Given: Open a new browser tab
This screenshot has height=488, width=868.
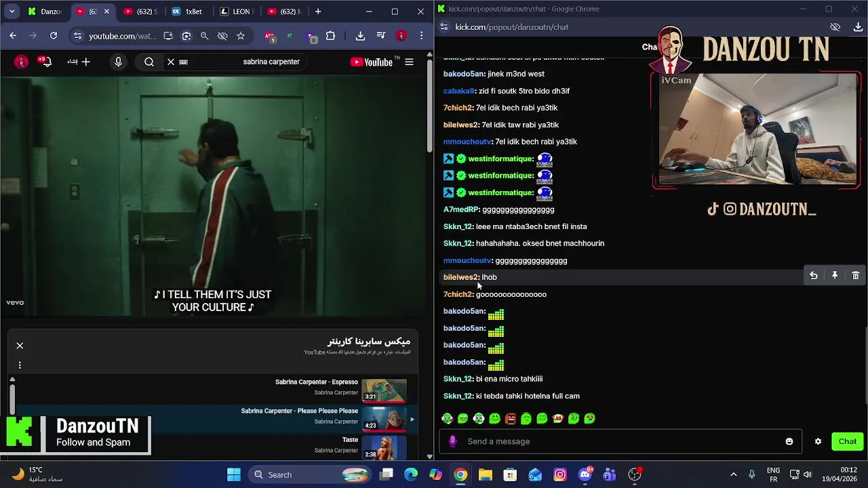Looking at the screenshot, I should coord(318,12).
